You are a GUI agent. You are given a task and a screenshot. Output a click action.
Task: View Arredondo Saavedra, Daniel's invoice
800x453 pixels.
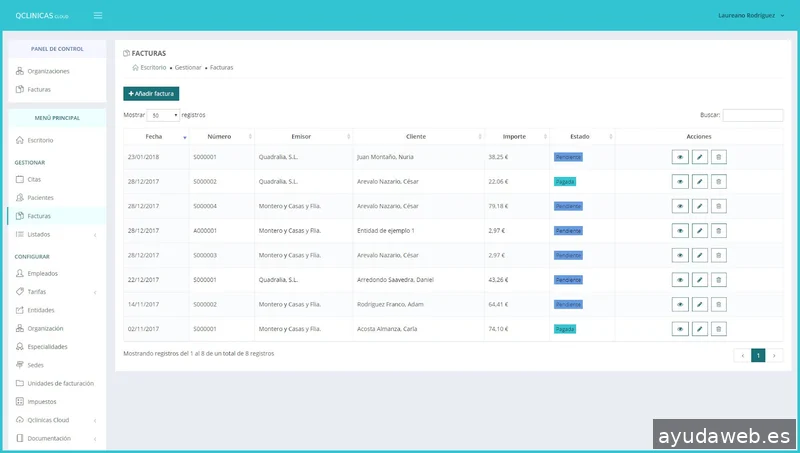click(x=680, y=280)
